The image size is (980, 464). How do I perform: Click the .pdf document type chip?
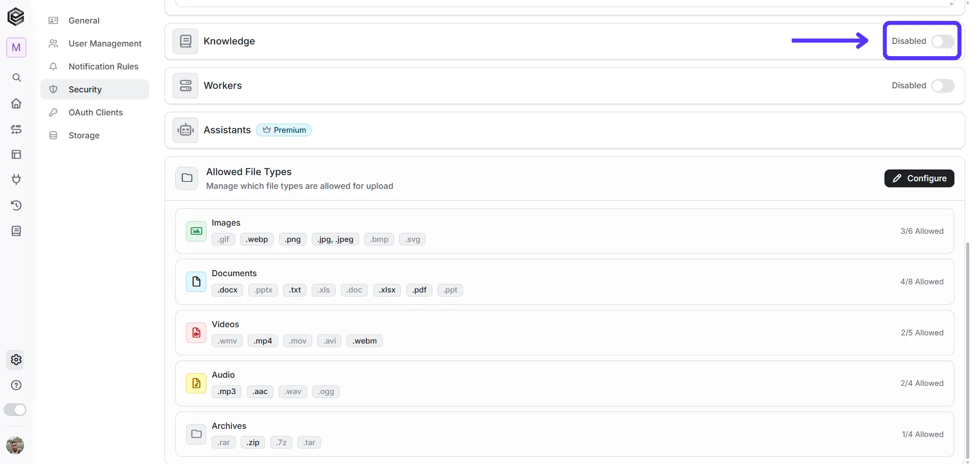pos(419,290)
